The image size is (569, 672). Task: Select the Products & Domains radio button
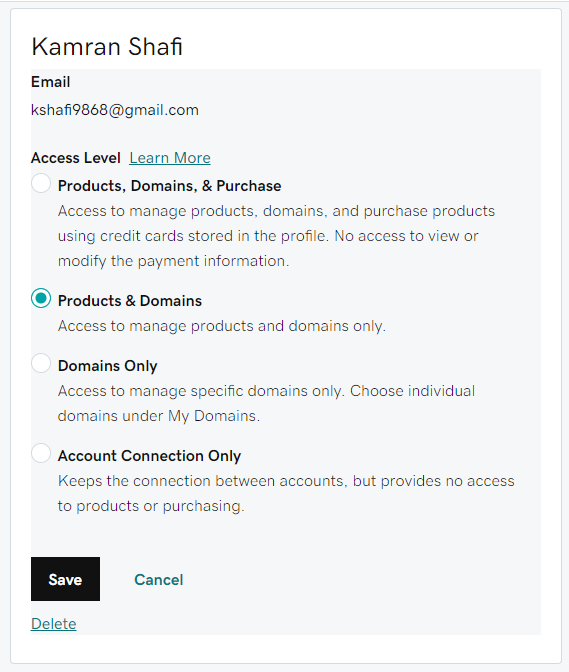click(x=41, y=298)
